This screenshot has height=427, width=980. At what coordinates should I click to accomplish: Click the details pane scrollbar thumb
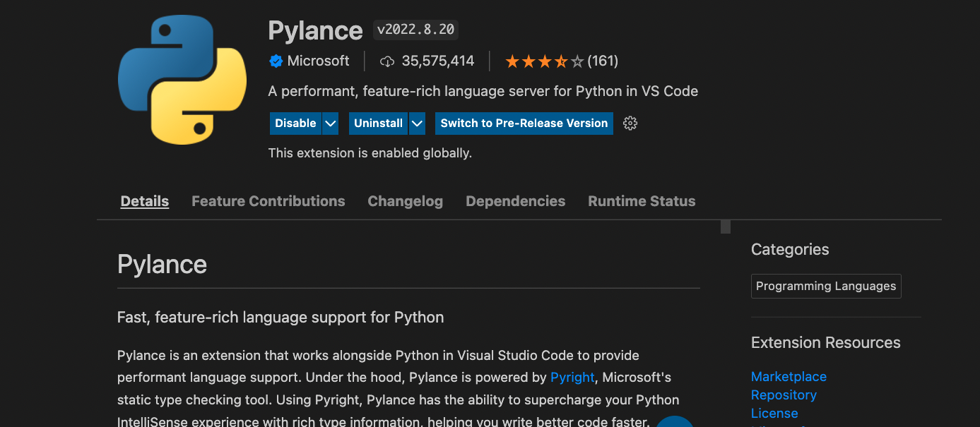tap(725, 227)
